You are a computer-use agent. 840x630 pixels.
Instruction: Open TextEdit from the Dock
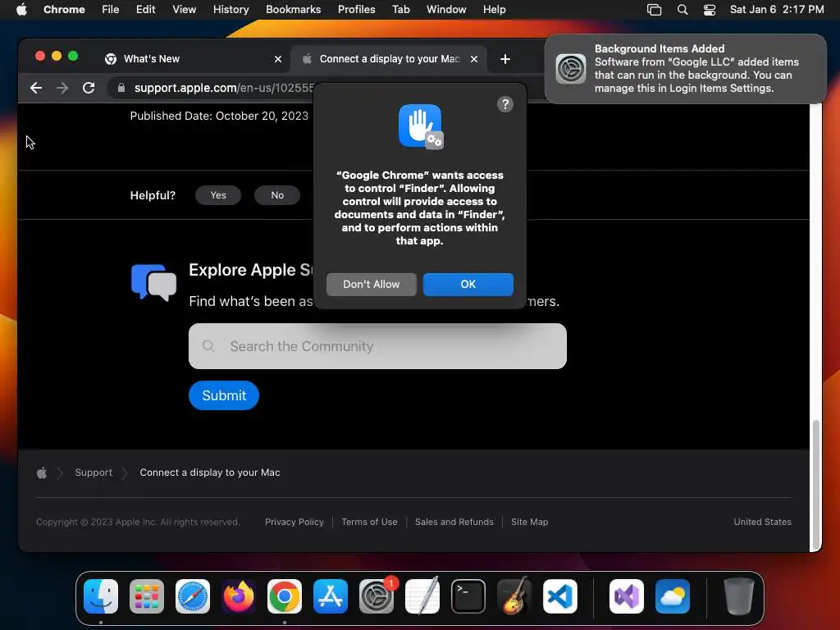pos(422,596)
